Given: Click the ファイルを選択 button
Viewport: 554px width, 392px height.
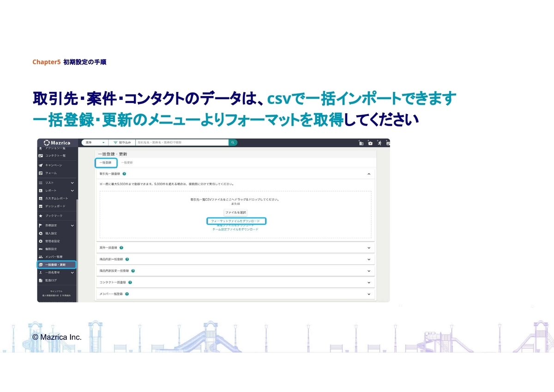Looking at the screenshot, I should (236, 212).
